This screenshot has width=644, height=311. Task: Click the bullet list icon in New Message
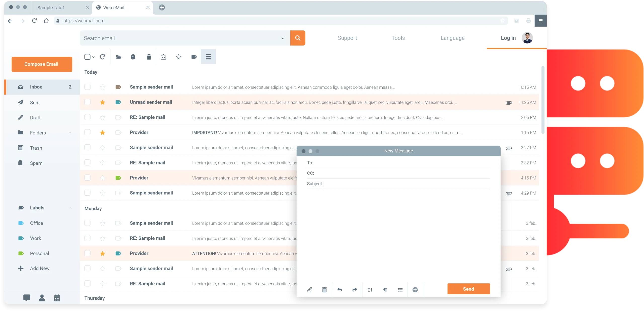click(x=400, y=290)
